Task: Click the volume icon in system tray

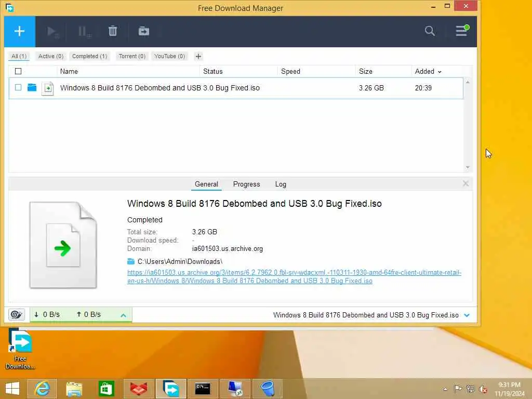Action: (483, 389)
